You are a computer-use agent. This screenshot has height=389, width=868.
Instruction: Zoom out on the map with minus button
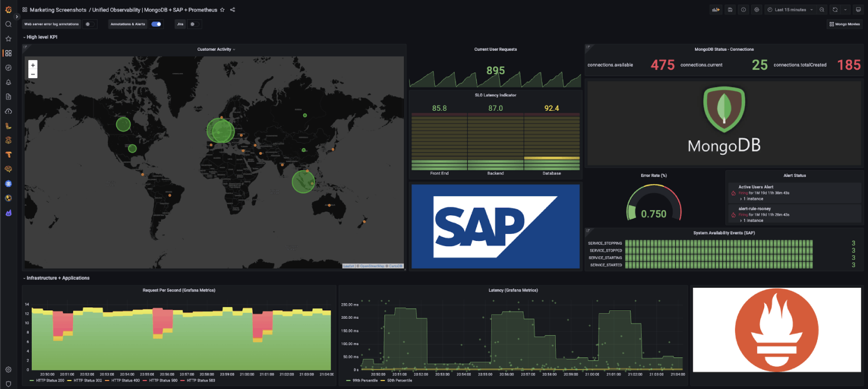coord(33,74)
